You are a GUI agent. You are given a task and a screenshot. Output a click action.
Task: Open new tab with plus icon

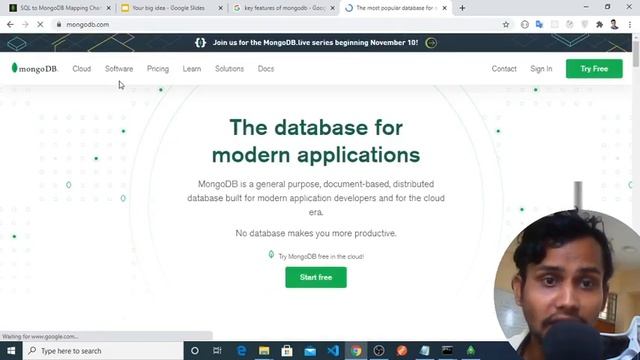tap(462, 8)
